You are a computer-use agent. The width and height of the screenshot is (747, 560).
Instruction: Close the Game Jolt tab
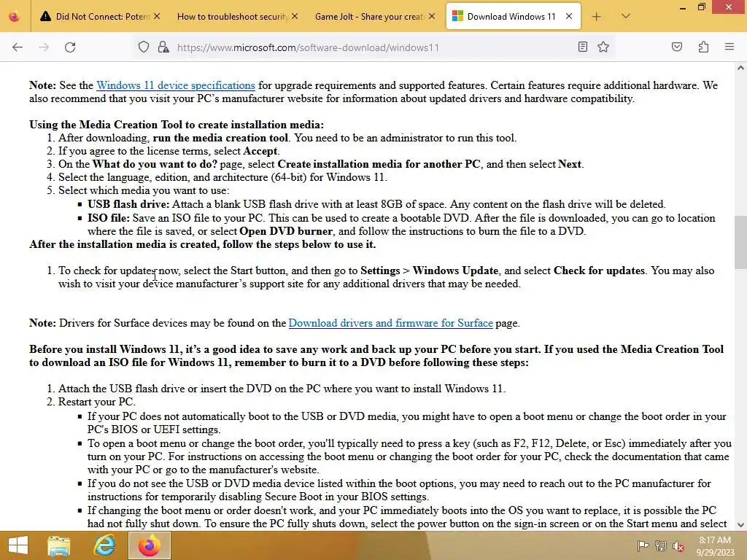coord(432,16)
